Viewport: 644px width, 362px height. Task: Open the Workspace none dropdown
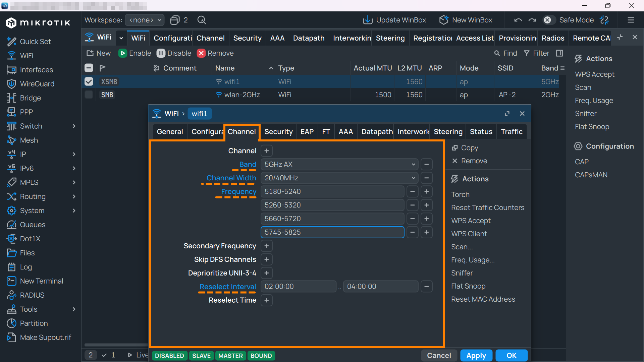(145, 20)
